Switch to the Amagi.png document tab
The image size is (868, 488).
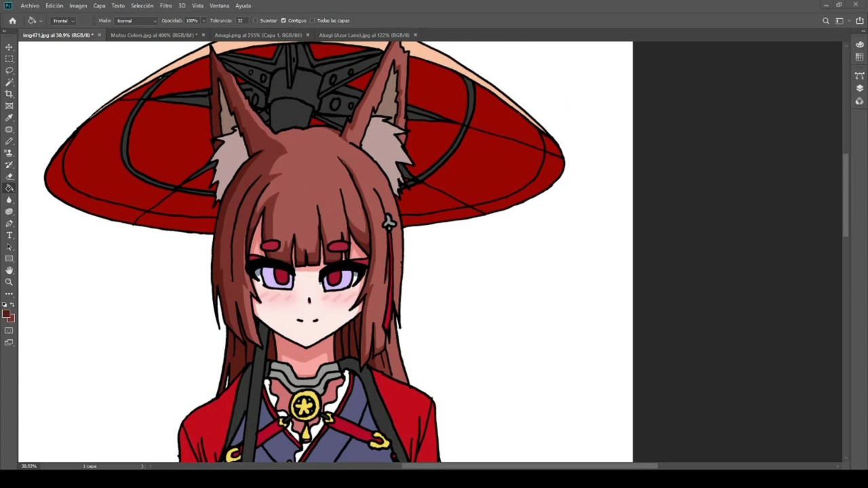coord(258,35)
